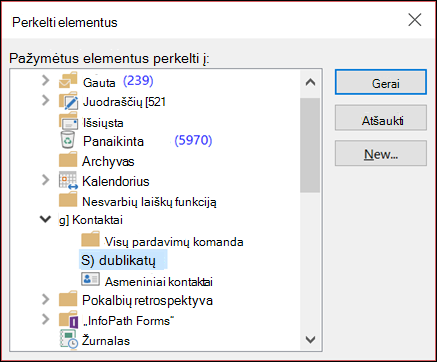Select the Kalendorius label

116,181
